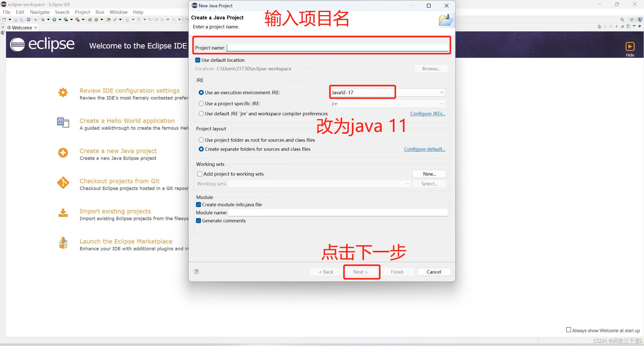Open the Configure JREs link
The width and height of the screenshot is (644, 346).
click(x=428, y=114)
